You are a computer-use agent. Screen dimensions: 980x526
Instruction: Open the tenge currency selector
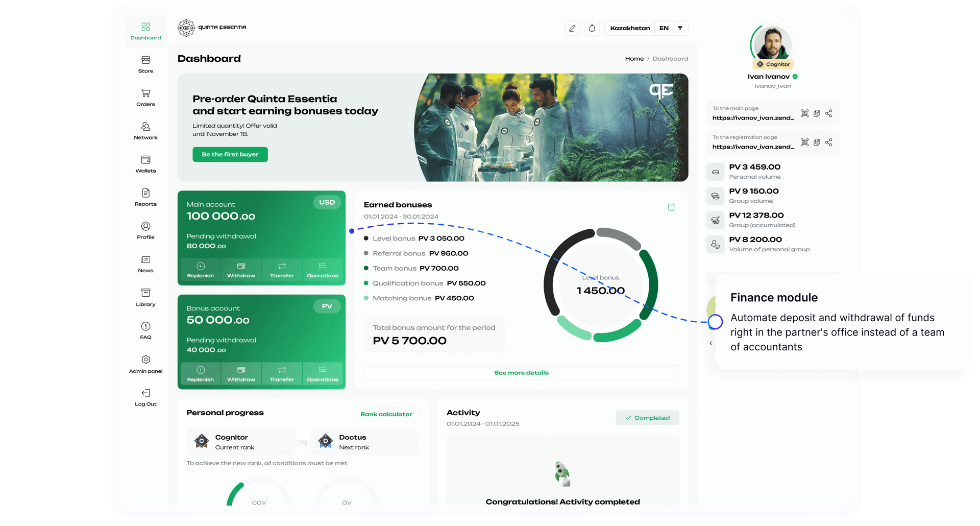click(x=680, y=28)
